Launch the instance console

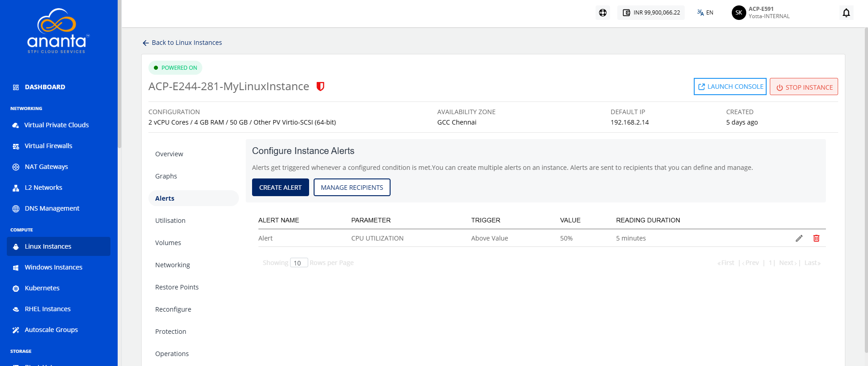730,87
